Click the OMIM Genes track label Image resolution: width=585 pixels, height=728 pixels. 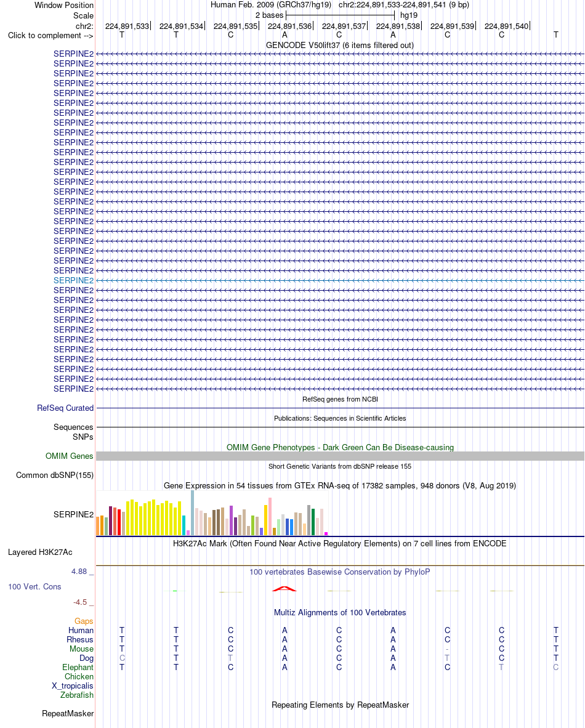pos(69,456)
